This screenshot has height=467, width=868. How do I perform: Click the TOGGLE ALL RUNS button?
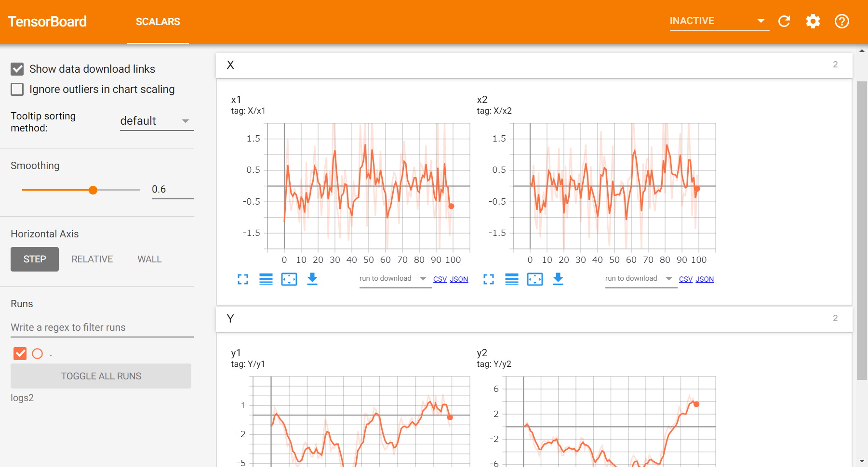click(x=101, y=376)
